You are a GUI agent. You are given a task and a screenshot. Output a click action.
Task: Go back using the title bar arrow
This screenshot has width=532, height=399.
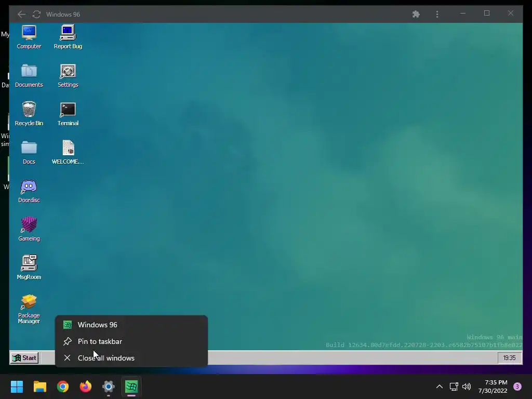(21, 14)
